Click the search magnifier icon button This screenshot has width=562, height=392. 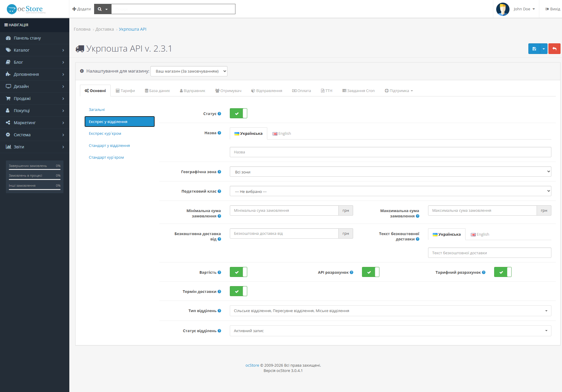103,9
